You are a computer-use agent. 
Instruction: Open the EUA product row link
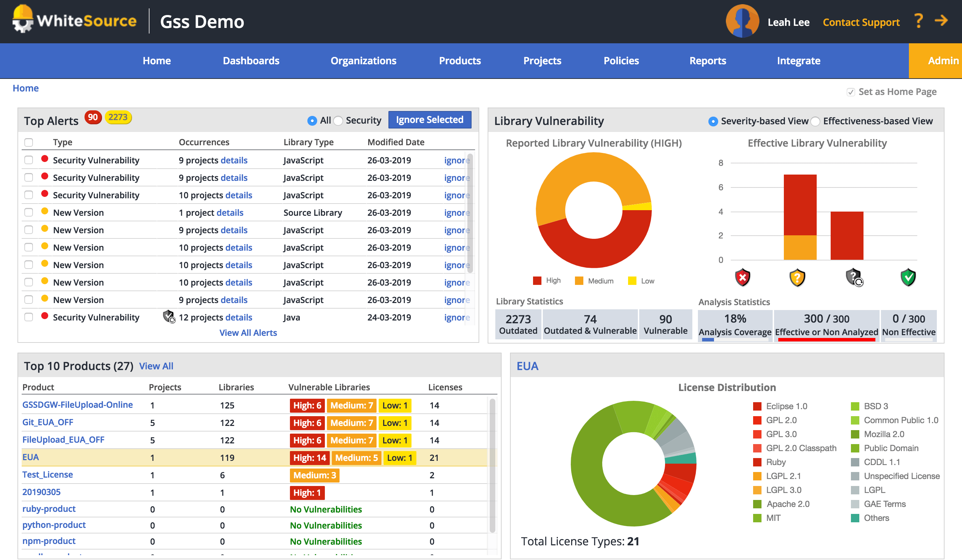coord(30,457)
